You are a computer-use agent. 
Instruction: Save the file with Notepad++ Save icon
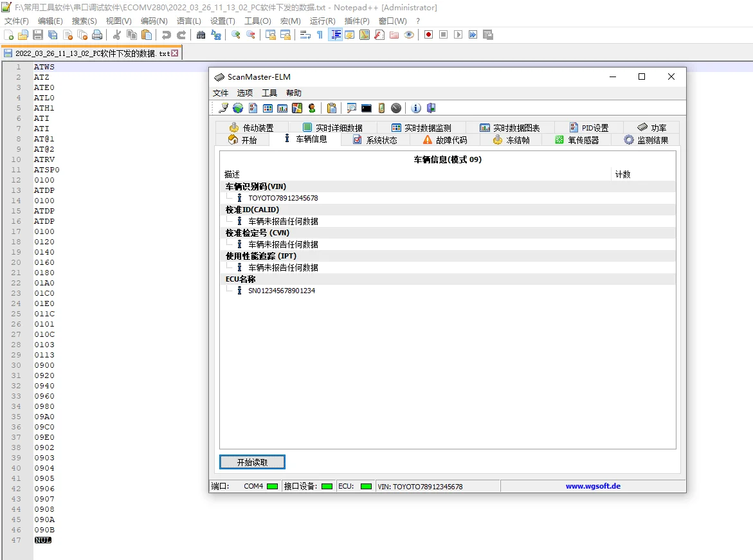click(x=38, y=35)
